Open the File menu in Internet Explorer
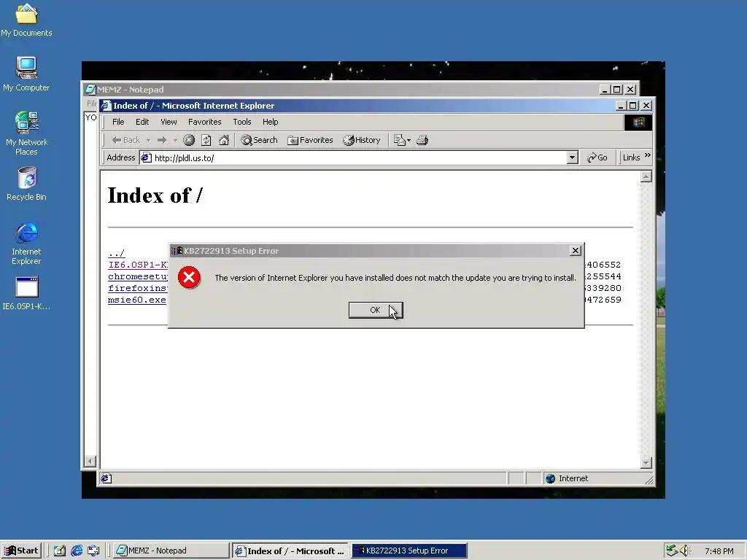 click(118, 122)
